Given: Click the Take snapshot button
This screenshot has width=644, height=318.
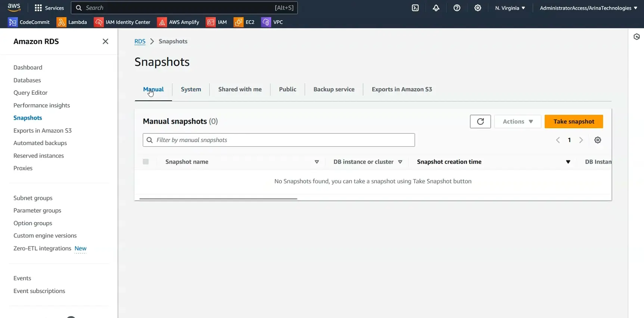Looking at the screenshot, I should coord(573,122).
